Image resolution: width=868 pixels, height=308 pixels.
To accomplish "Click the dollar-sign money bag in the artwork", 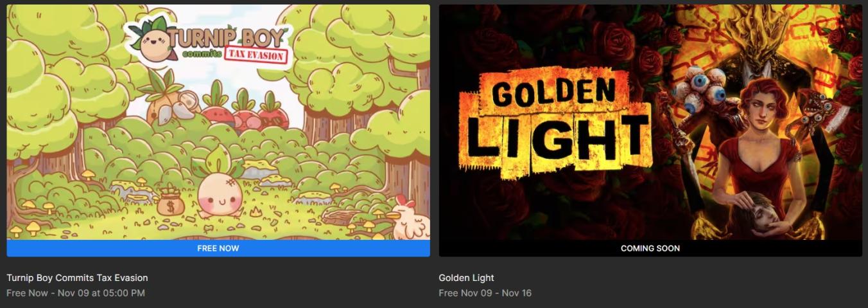I will 169,202.
